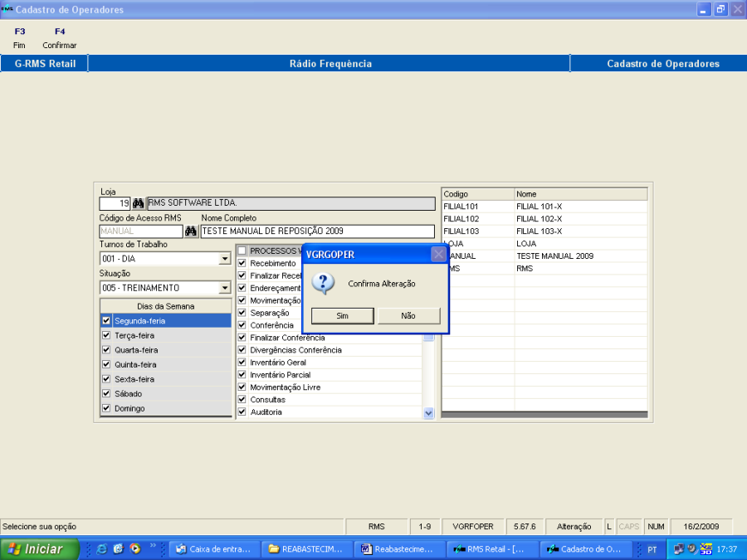Click the F4 Confirmar toolbar button
747x560 pixels.
coord(60,38)
